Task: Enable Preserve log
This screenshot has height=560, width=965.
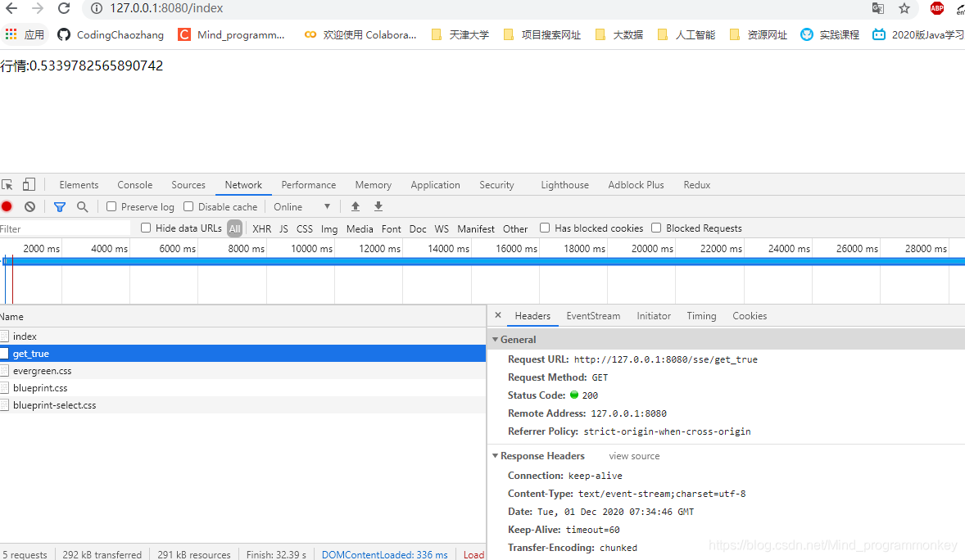Action: point(111,207)
